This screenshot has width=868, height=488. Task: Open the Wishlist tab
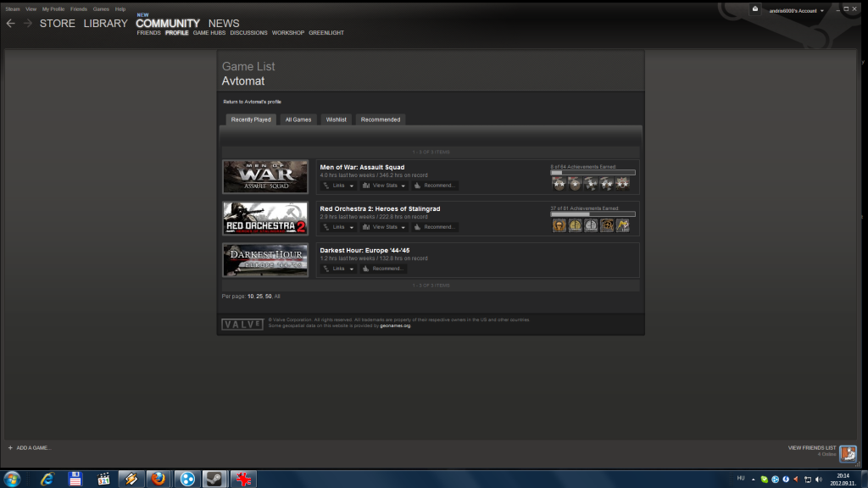click(x=337, y=119)
